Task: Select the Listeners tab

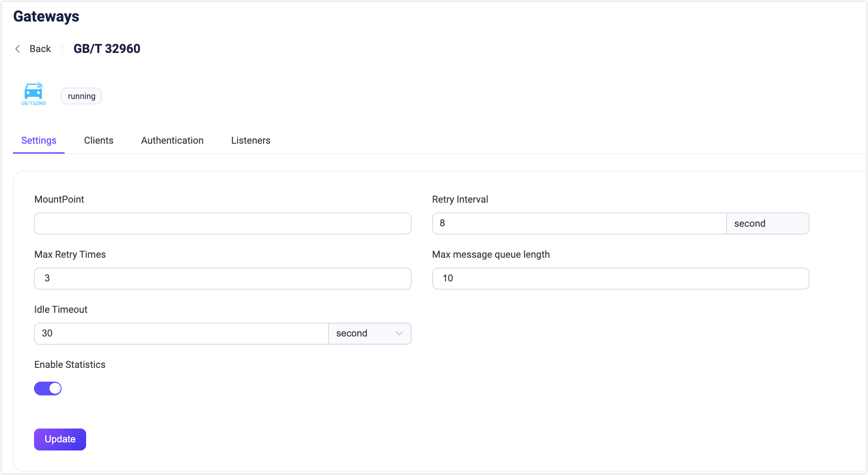Action: coord(250,140)
